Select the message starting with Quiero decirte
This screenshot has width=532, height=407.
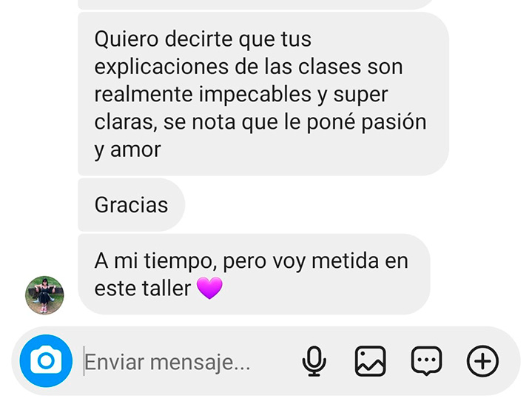click(263, 94)
